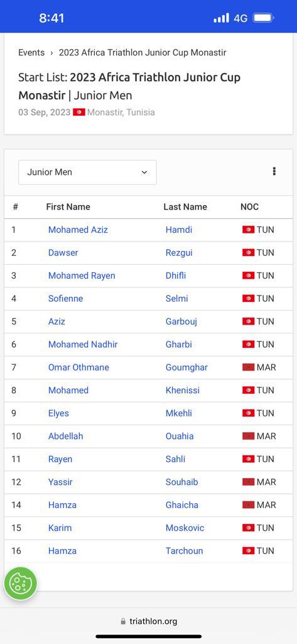
Task: Open 2023 Africa Triathlon Junior Cup Monastir breadcrumb
Action: click(143, 53)
